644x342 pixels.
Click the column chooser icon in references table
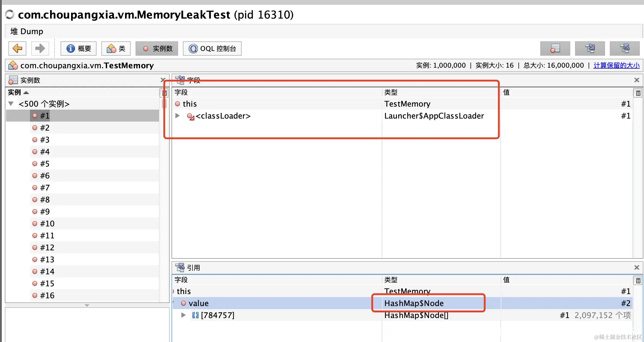pyautogui.click(x=638, y=280)
